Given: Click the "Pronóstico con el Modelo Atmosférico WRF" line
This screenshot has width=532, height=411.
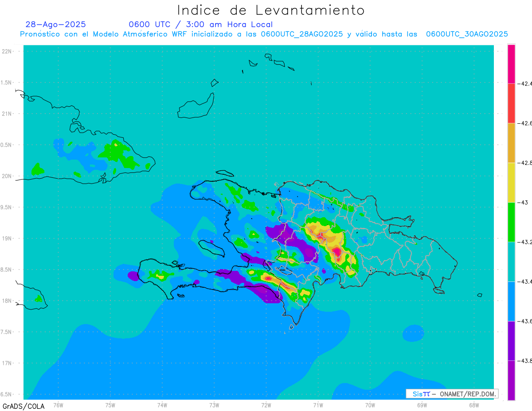Looking at the screenshot, I should [264, 34].
